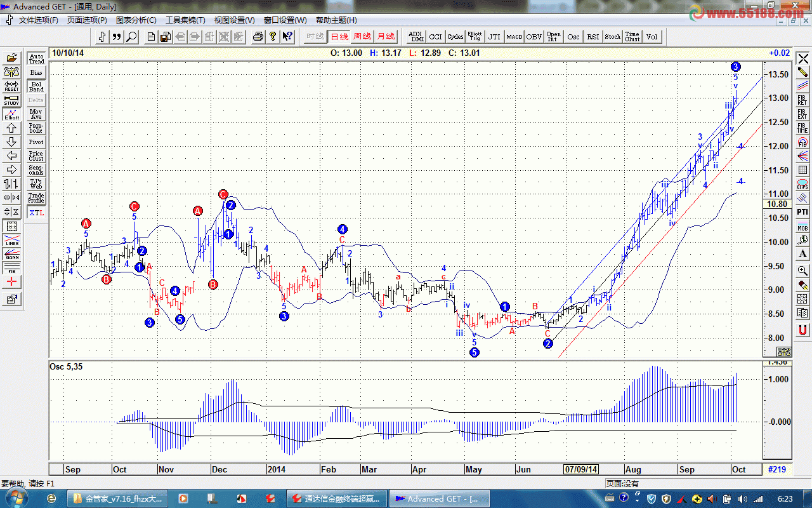Screen dimensions: 812x508
Task: Select the FIB TIME tool
Action: (x=802, y=128)
